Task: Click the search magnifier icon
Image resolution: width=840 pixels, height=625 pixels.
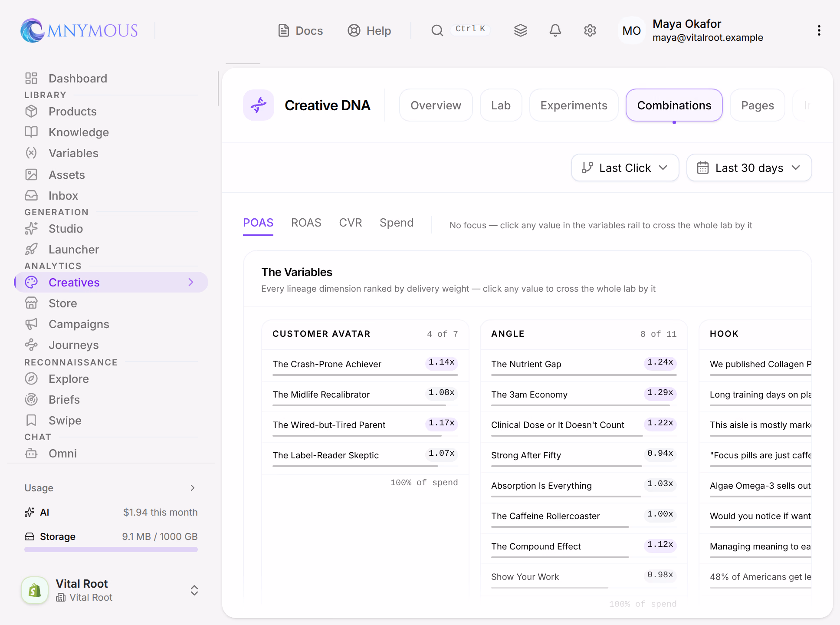Action: click(437, 30)
